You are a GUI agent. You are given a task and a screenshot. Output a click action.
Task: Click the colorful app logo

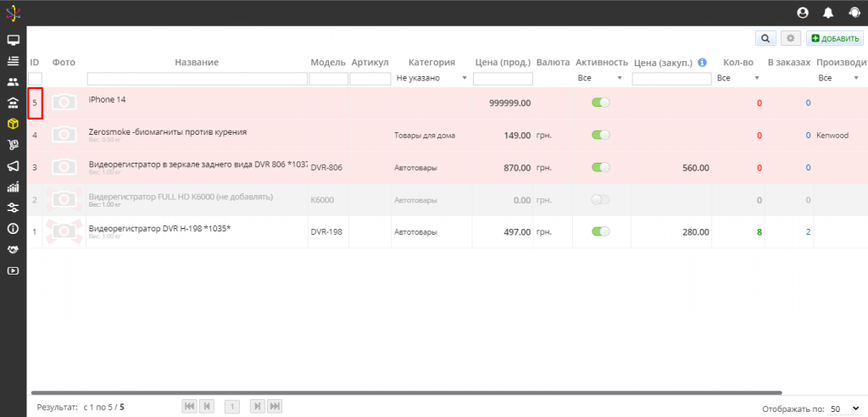13,12
